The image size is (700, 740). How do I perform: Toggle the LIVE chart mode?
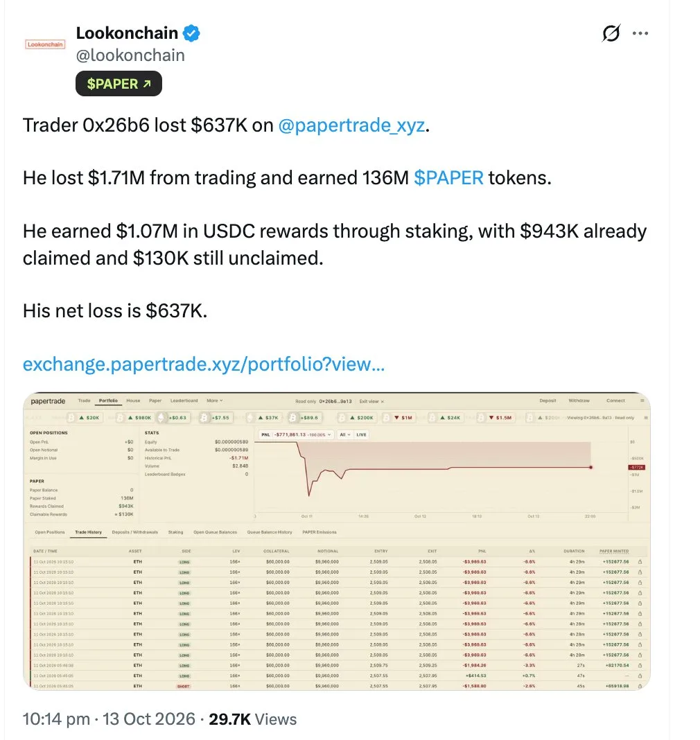pyautogui.click(x=361, y=434)
